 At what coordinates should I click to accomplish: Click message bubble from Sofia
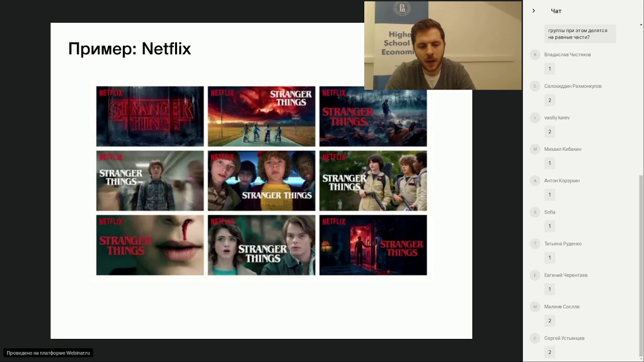[549, 226]
